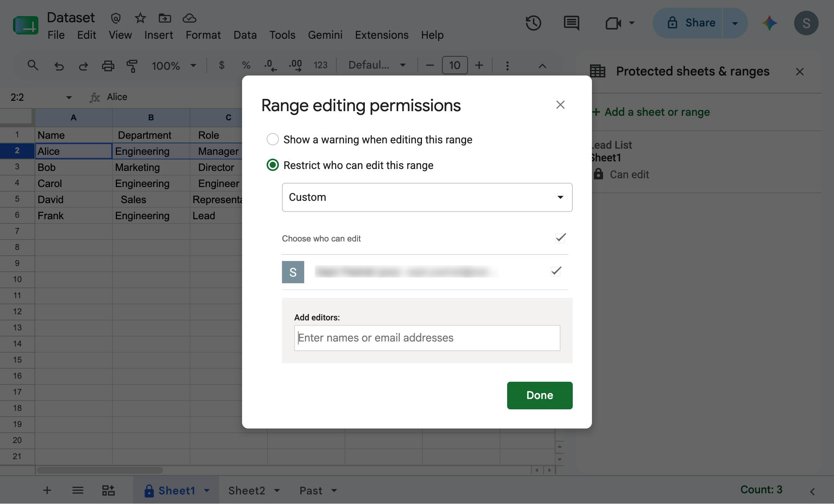Image resolution: width=834 pixels, height=504 pixels.
Task: Toggle the checkmark for user S
Action: [x=556, y=271]
